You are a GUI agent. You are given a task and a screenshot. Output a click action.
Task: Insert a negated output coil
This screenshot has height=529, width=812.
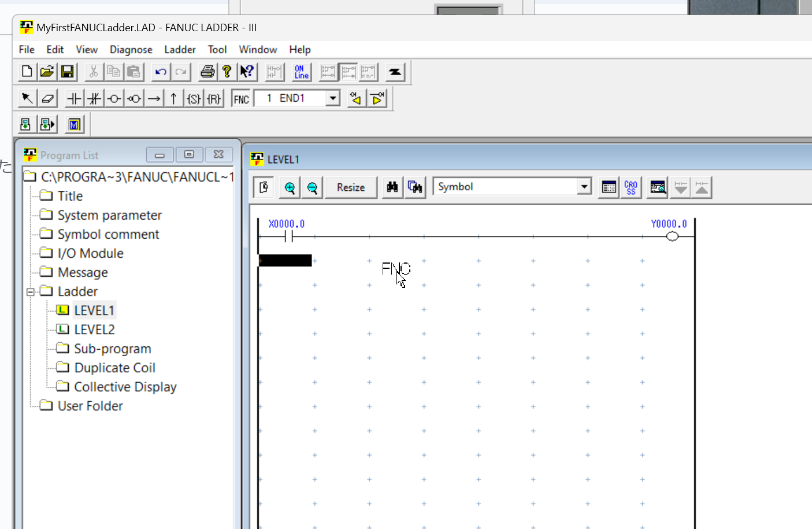(134, 98)
